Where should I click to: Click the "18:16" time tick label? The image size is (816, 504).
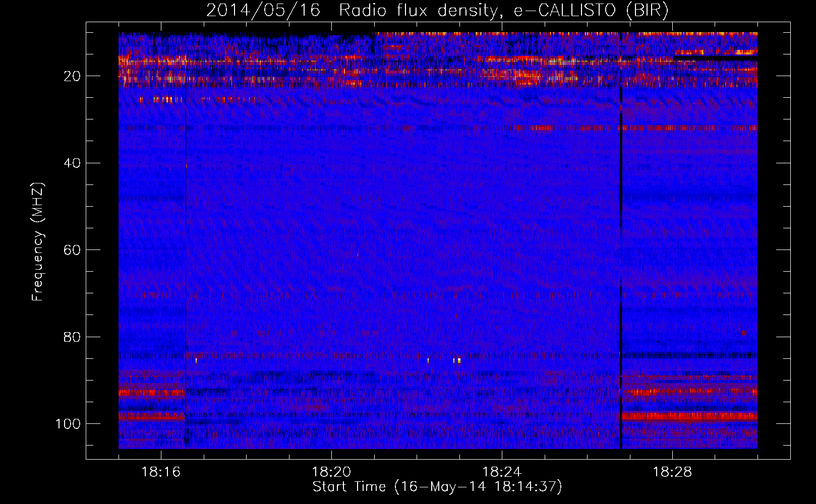[x=161, y=472]
